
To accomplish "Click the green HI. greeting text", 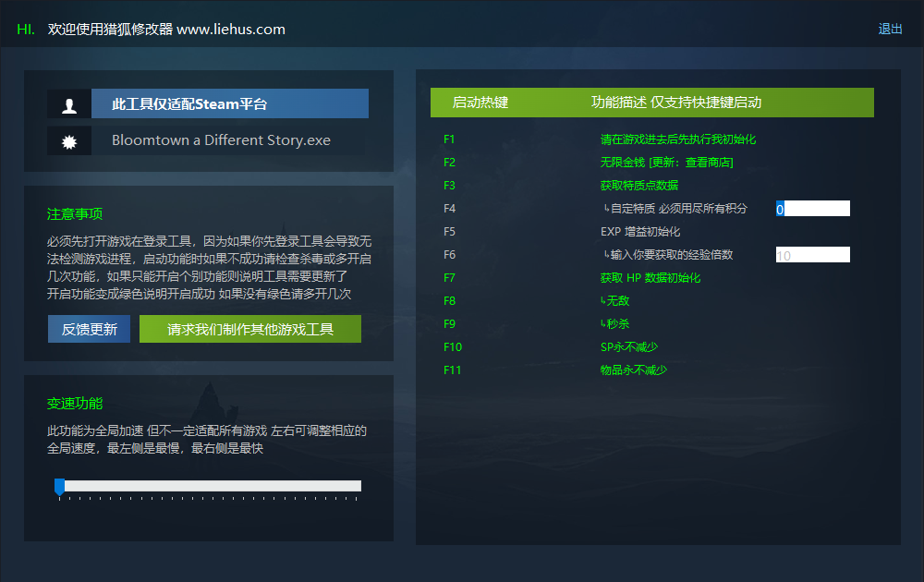I will (26, 30).
